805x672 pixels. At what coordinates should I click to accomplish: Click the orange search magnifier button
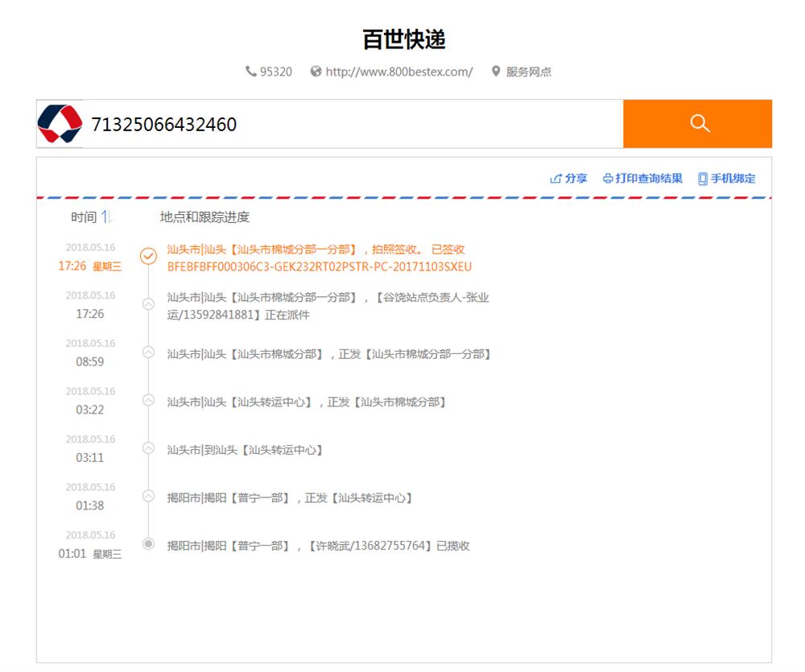697,124
